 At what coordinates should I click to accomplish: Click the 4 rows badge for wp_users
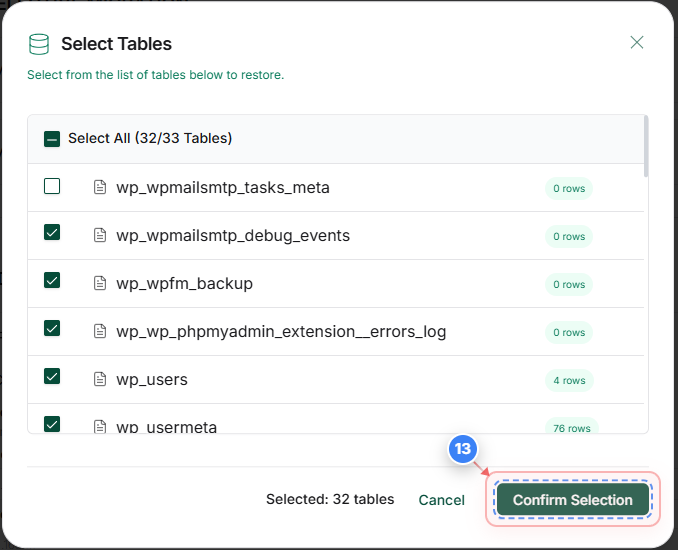569,381
